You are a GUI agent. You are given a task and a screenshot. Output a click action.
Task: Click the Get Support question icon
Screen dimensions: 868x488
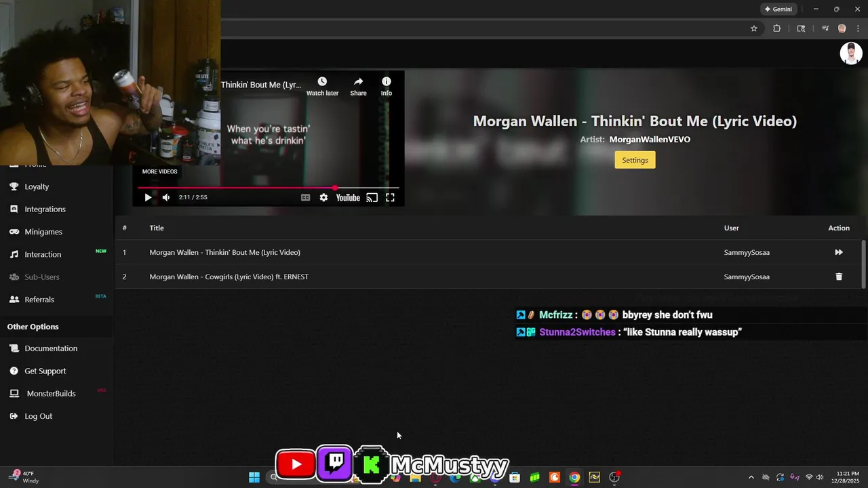[x=14, y=371]
